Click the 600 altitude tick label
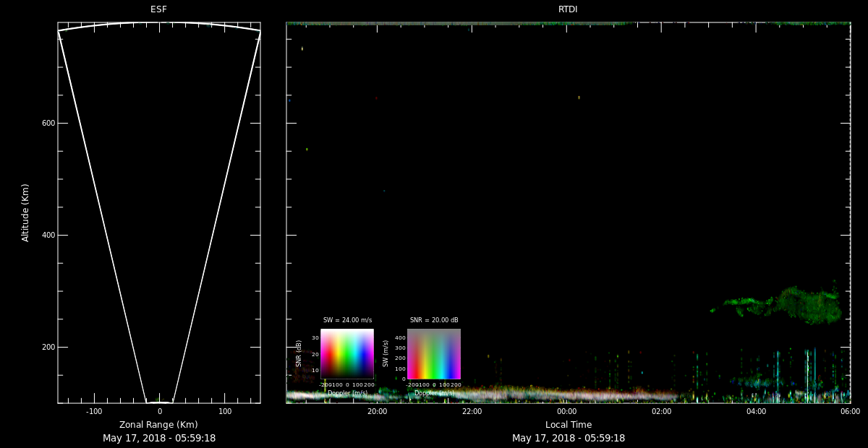Image resolution: width=868 pixels, height=448 pixels. pyautogui.click(x=48, y=123)
